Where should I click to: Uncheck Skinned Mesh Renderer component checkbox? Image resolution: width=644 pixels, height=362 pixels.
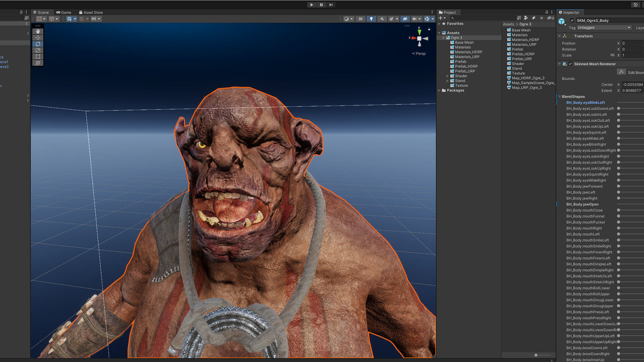(570, 64)
